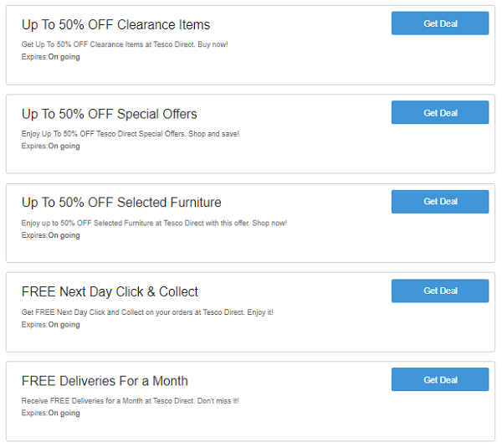Screen dimensions: 502x448
Task: Click Get Deal for Clearance Items offer
Action: coord(440,23)
